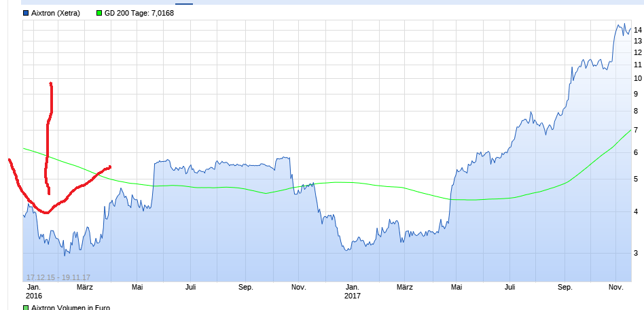Click the green Aixtron Volumen legend swatch
The image size is (644, 310).
[26, 307]
